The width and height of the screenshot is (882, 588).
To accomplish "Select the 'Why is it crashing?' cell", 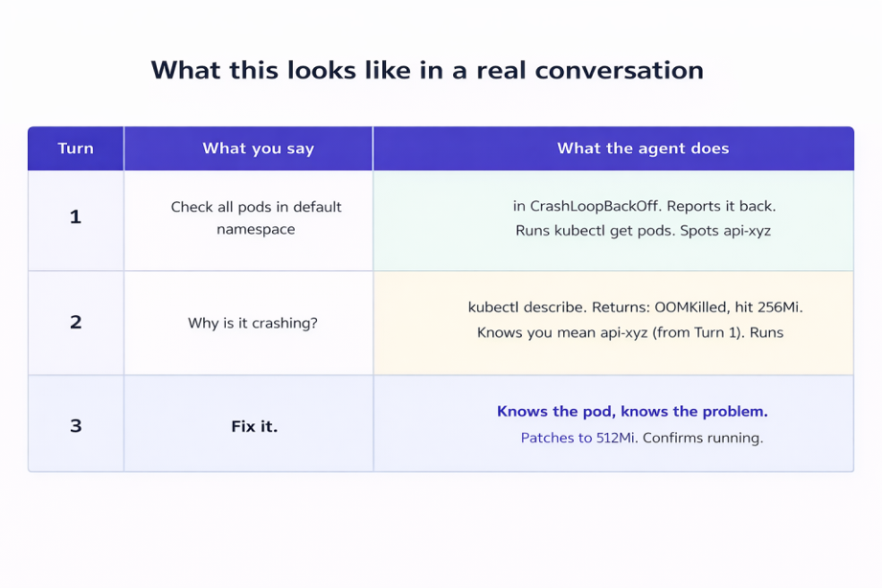I will pos(253,323).
